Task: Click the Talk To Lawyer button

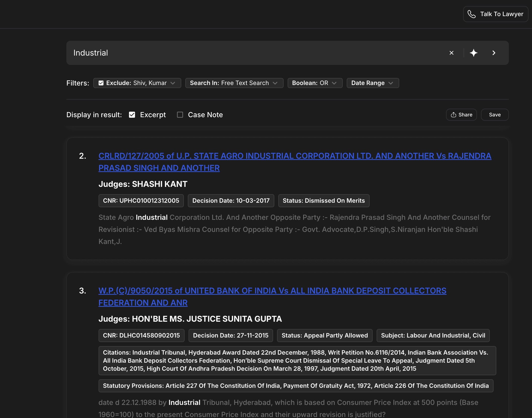Action: (x=496, y=14)
